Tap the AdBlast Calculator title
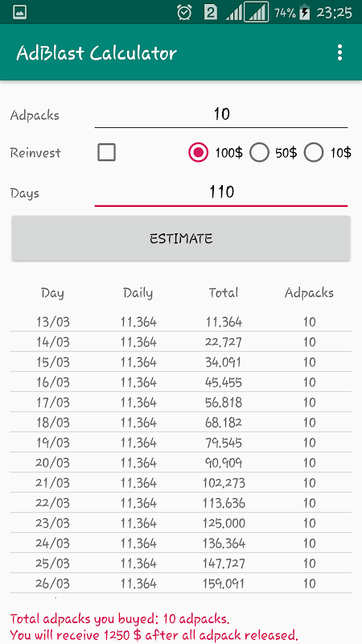This screenshot has width=362, height=644. click(97, 53)
